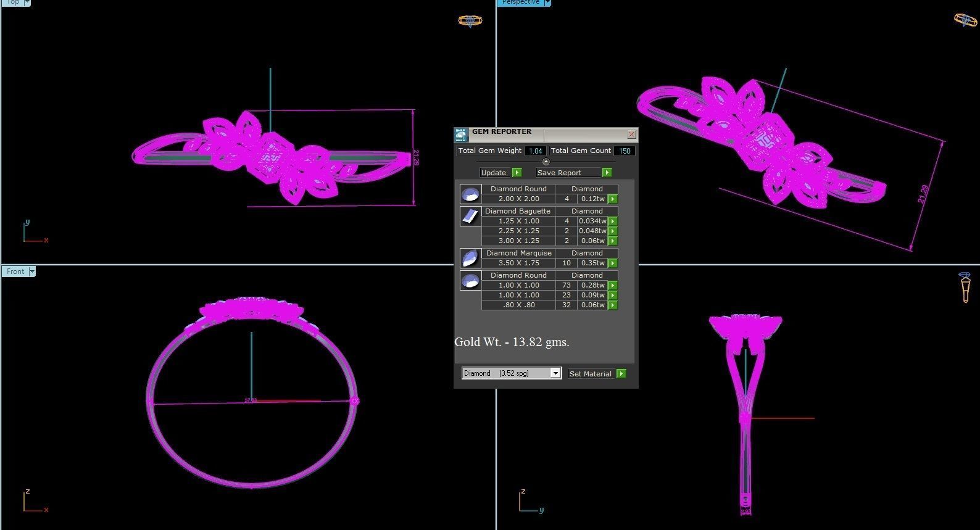Click the Total Gem Count label
The height and width of the screenshot is (530, 980).
point(581,151)
